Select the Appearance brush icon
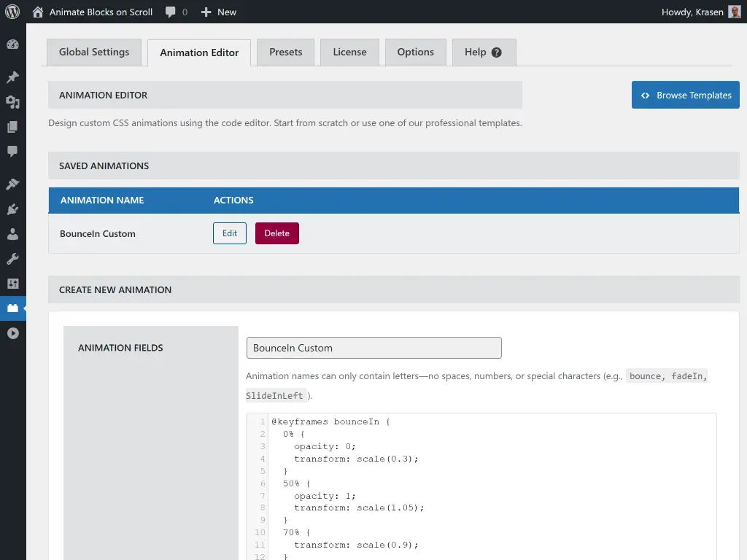Screen dimensions: 747x560 click(12, 183)
